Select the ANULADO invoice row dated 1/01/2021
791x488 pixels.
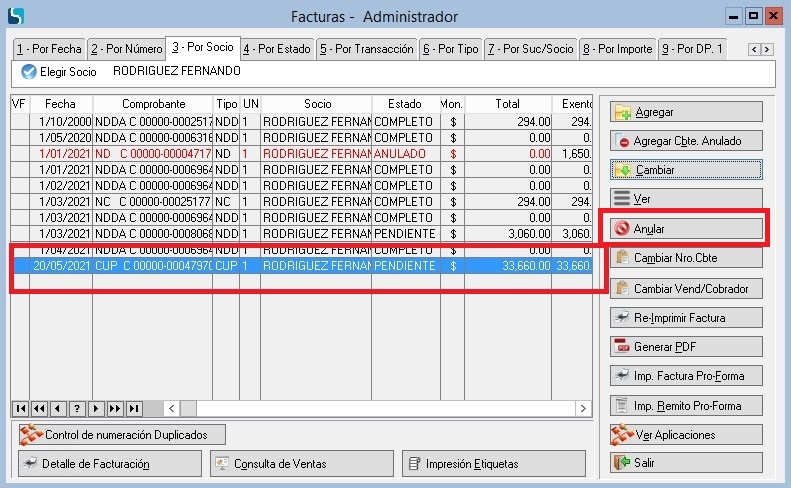point(300,154)
